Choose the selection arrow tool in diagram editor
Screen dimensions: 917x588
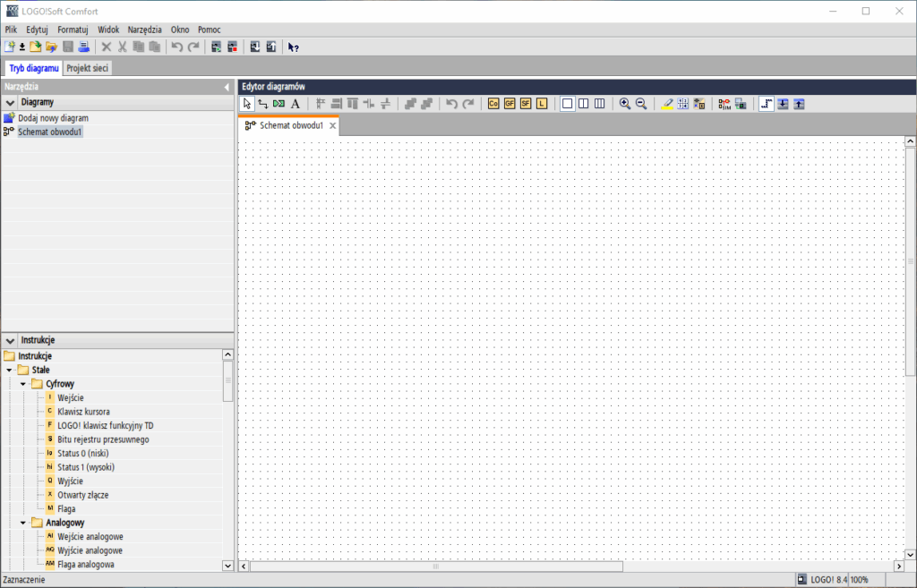(x=247, y=104)
